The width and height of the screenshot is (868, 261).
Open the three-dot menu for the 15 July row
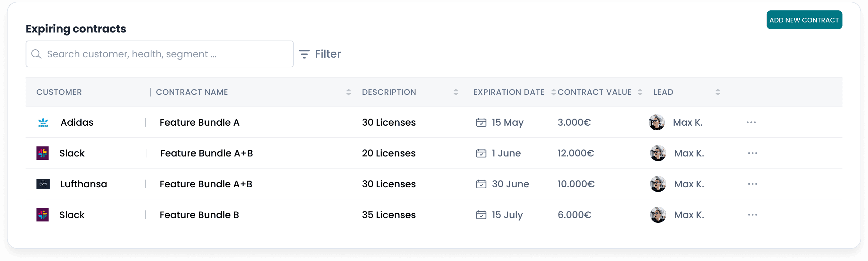tap(752, 215)
